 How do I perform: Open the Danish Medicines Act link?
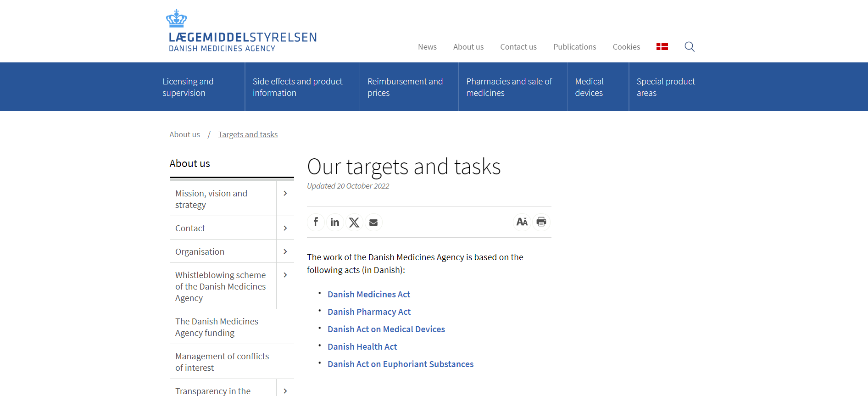click(x=369, y=295)
